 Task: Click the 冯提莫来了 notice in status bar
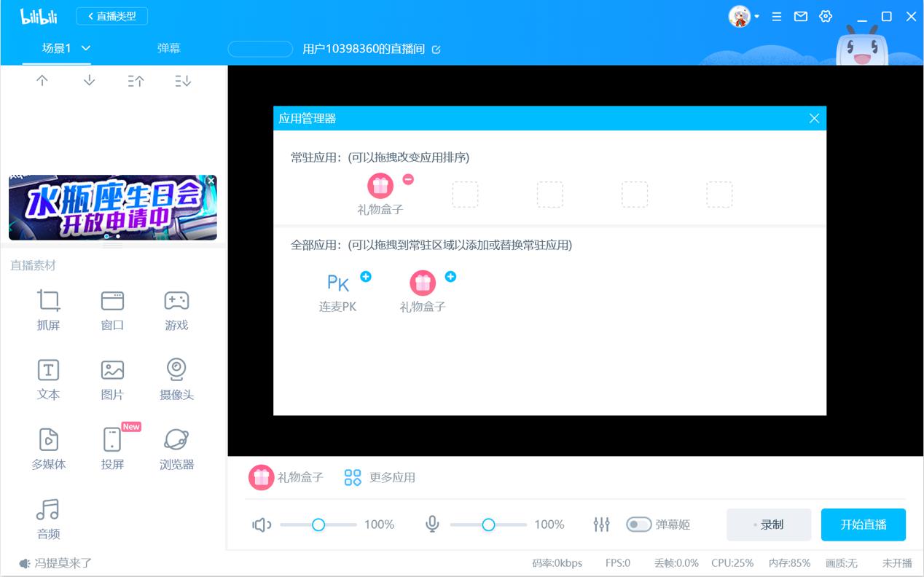point(55,563)
